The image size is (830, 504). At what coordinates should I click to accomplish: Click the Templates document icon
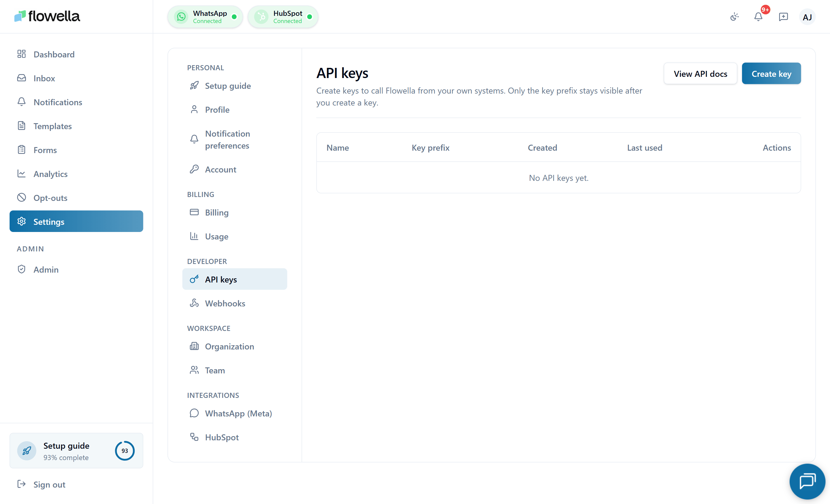pyautogui.click(x=22, y=126)
